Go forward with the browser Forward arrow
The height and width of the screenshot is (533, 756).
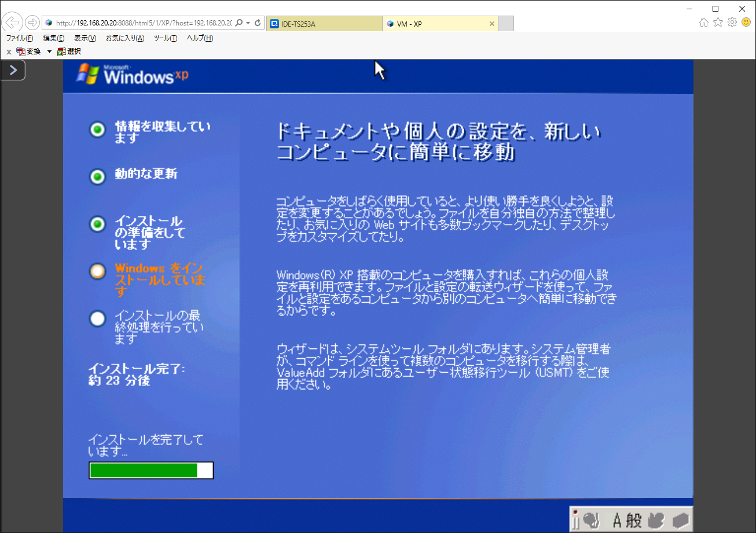click(x=32, y=23)
